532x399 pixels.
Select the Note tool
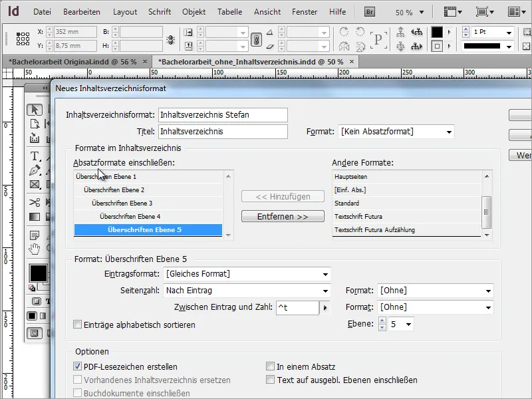pos(35,235)
